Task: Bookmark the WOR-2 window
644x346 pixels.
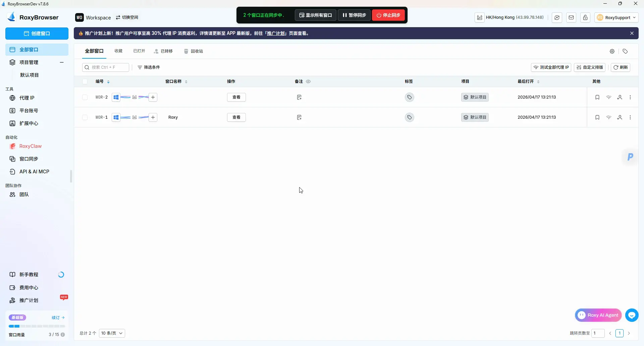Action: point(597,97)
